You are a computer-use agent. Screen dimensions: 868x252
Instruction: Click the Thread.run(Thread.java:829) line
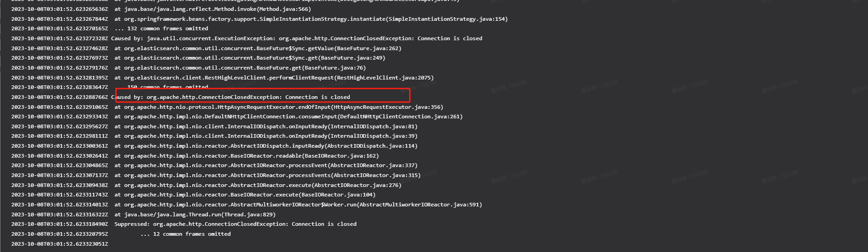(144, 215)
